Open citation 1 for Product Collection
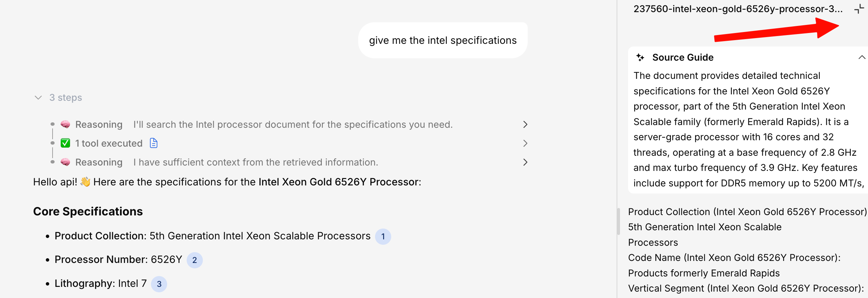 coord(383,237)
